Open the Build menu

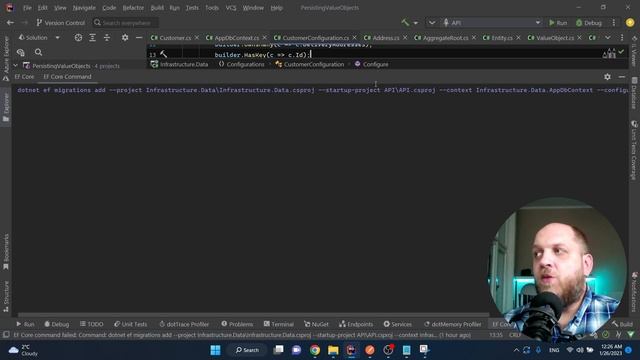pyautogui.click(x=157, y=8)
